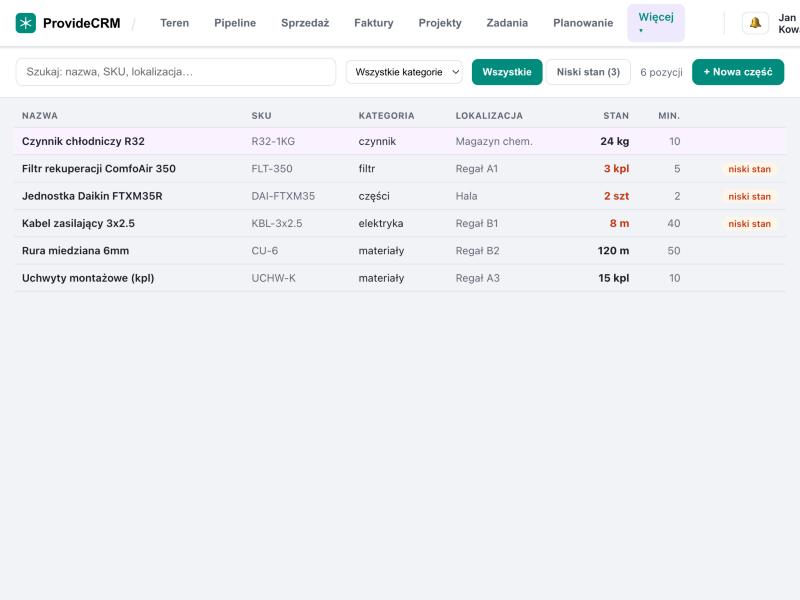This screenshot has width=800, height=600.
Task: Open the Sprzedaż menu item
Action: point(305,23)
